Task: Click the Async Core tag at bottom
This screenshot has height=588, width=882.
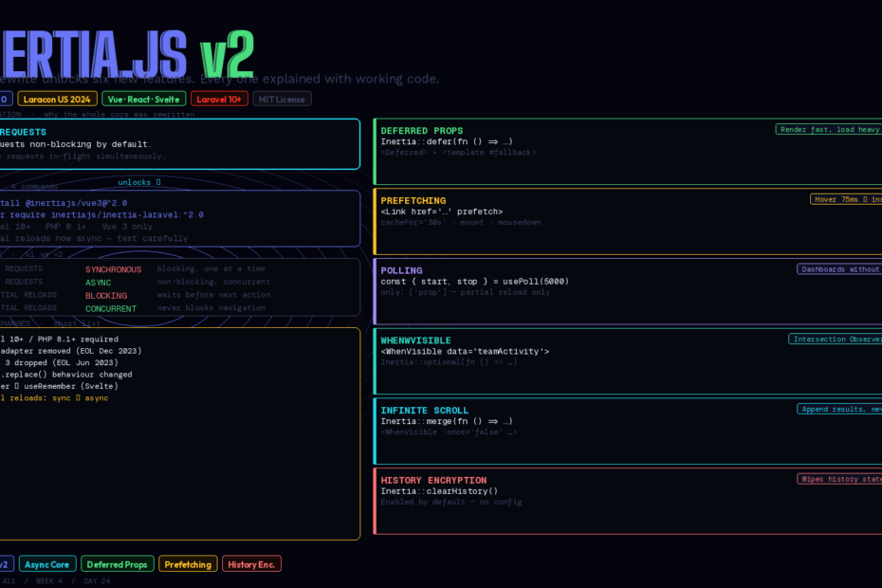Action: (x=47, y=564)
